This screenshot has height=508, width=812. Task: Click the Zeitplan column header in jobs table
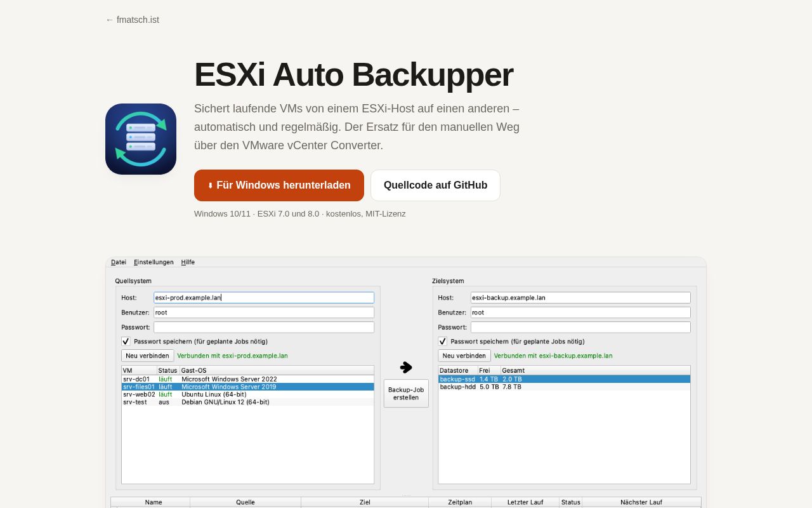[x=460, y=502]
